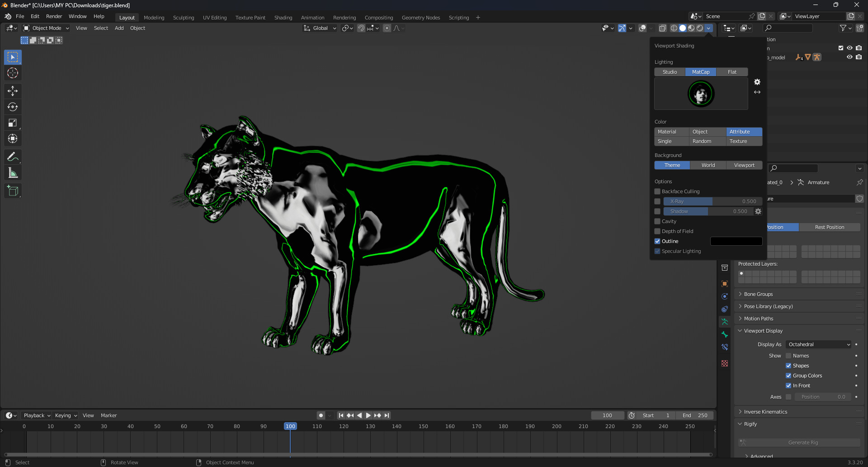The height and width of the screenshot is (467, 868).
Task: Switch to Geometry Nodes workspace tab
Action: (421, 18)
